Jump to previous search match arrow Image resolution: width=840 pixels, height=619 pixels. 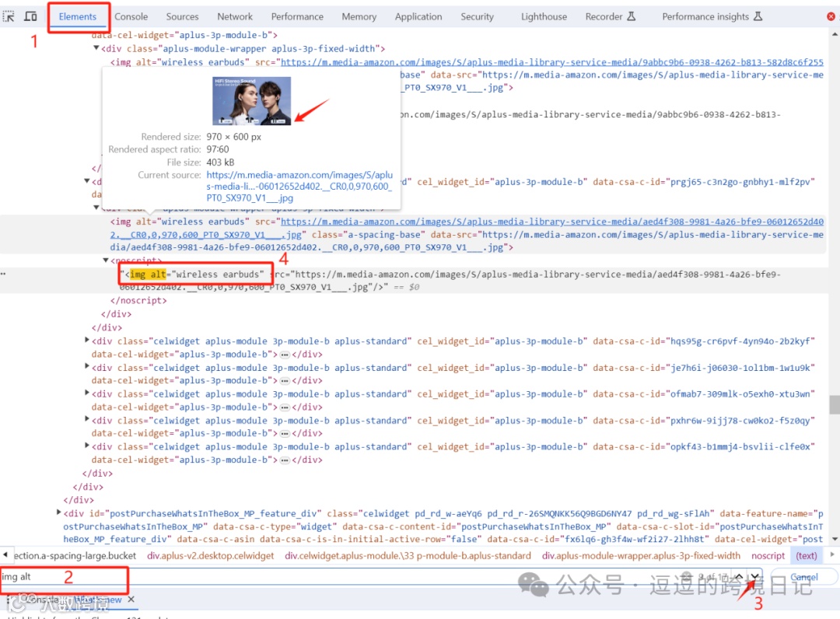[x=739, y=577]
